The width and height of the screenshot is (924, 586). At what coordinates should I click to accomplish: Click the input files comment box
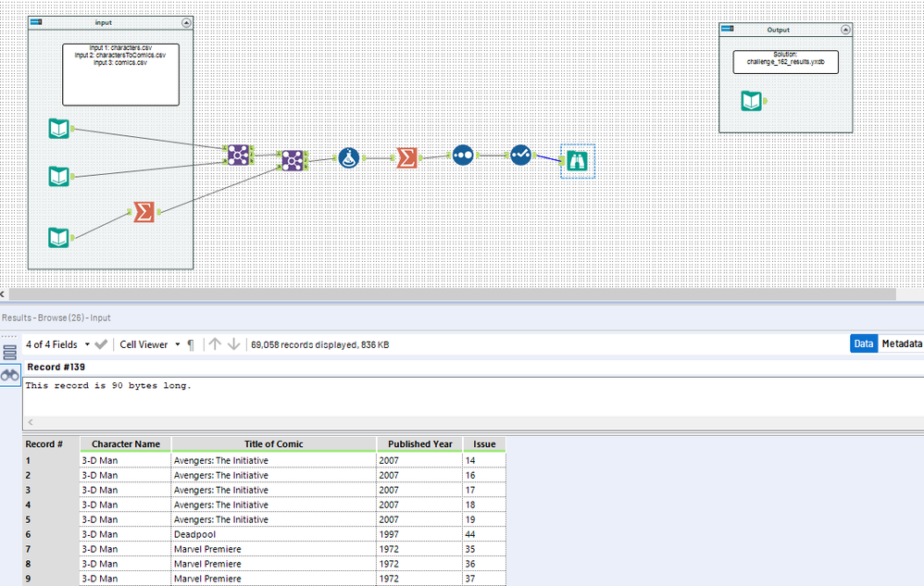click(x=120, y=75)
